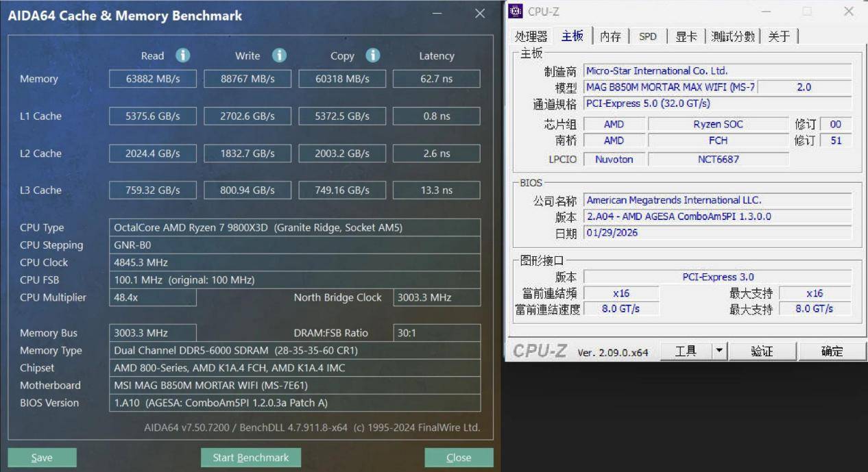868x472 pixels.
Task: Click the CPU Stepping value GNR-B0
Action: [295, 245]
